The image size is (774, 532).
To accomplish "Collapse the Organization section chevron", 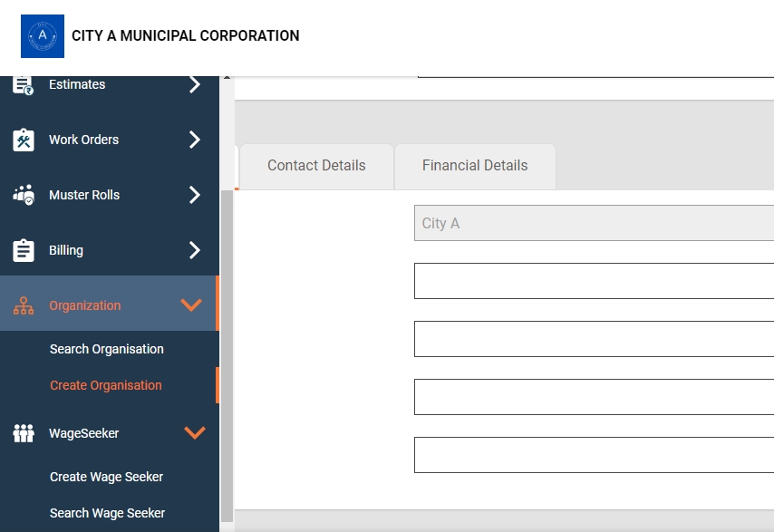I will tap(191, 305).
